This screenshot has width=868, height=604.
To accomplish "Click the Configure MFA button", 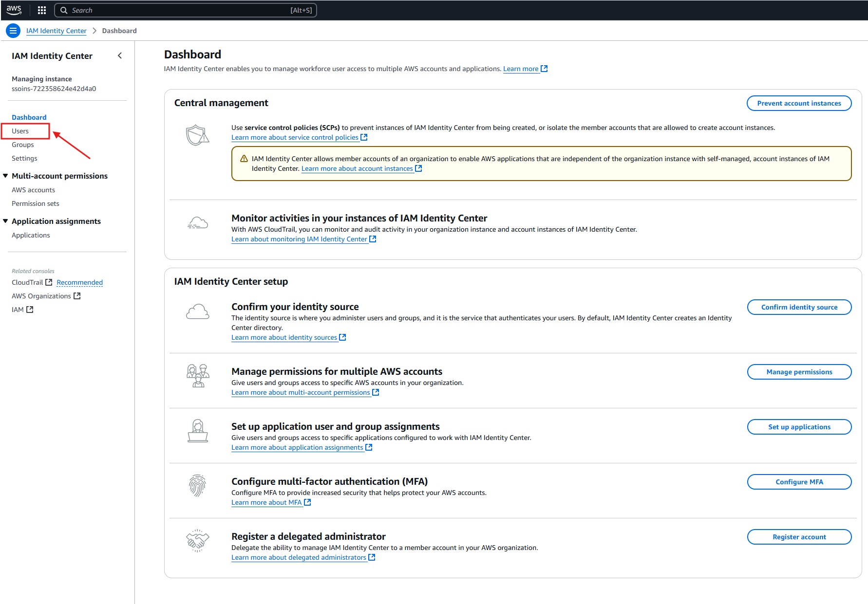I will point(799,482).
